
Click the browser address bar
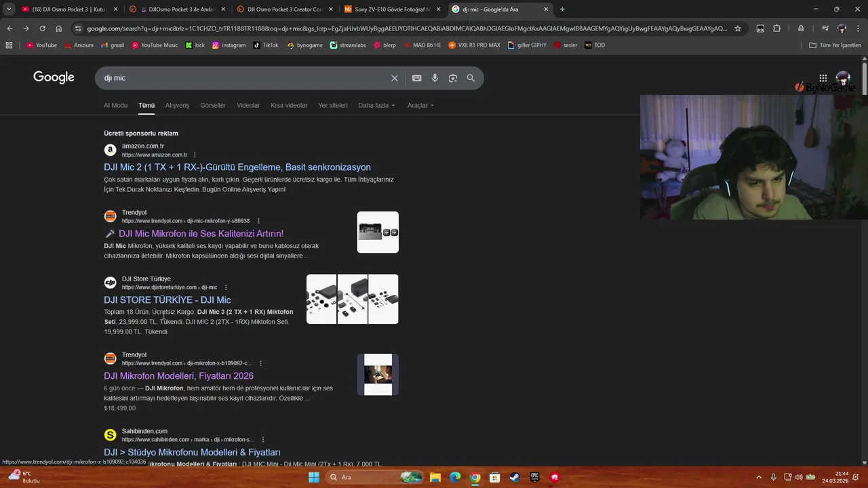[407, 28]
